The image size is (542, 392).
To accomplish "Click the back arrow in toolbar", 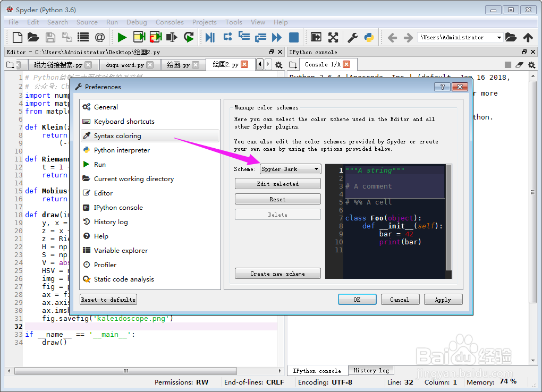I will [x=392, y=37].
